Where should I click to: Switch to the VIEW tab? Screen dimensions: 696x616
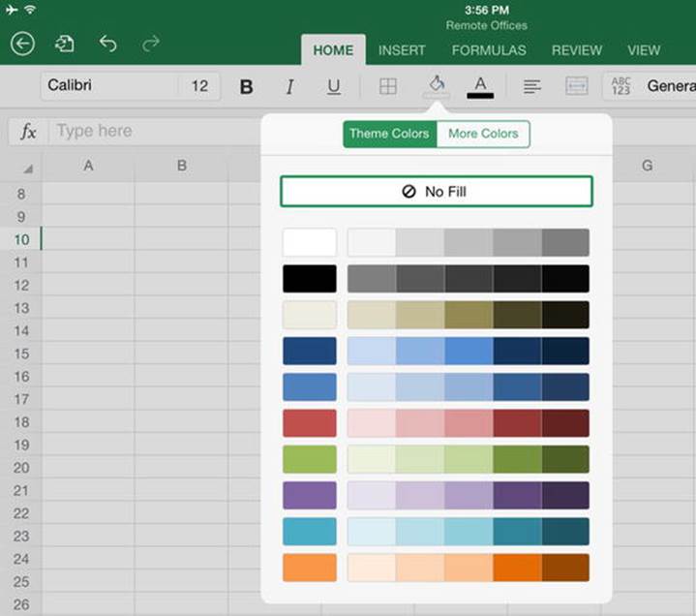coord(644,50)
